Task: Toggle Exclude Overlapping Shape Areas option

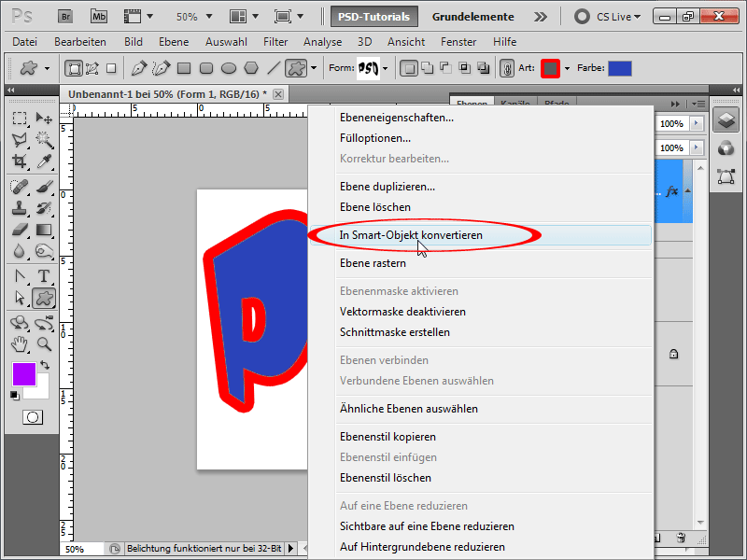Action: click(x=483, y=68)
